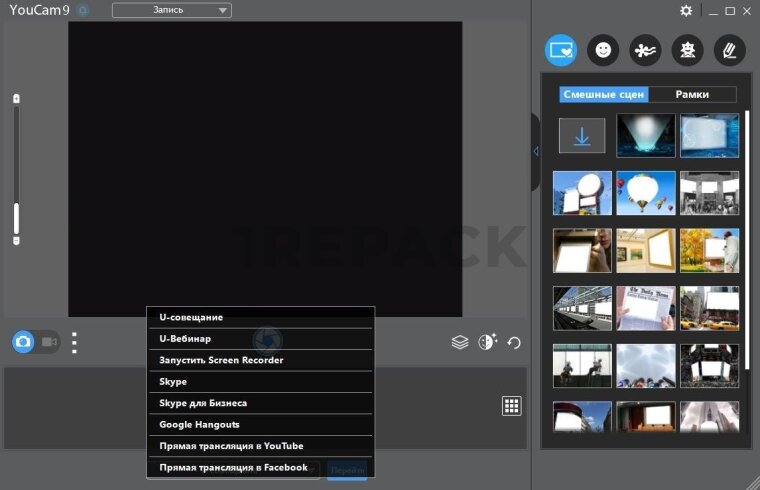Switch to the Рамки tab
Screen dimensions: 760x490
[692, 94]
